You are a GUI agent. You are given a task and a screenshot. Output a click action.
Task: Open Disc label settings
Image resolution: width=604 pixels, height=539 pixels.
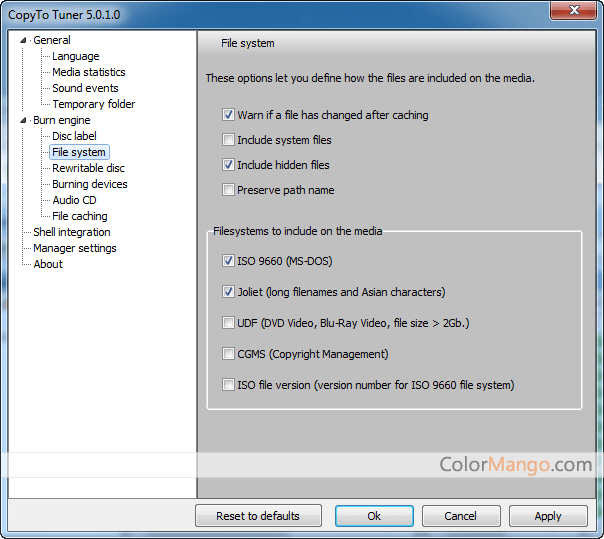click(x=74, y=136)
